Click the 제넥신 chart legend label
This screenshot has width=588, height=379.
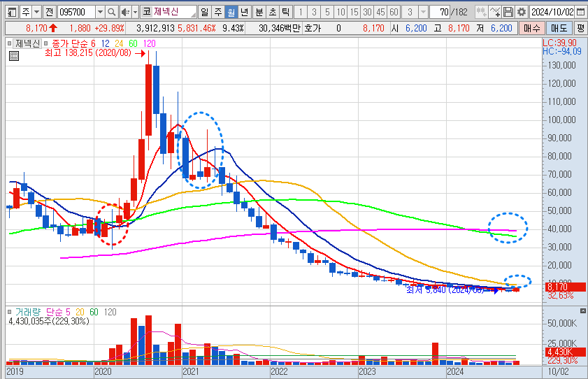27,43
